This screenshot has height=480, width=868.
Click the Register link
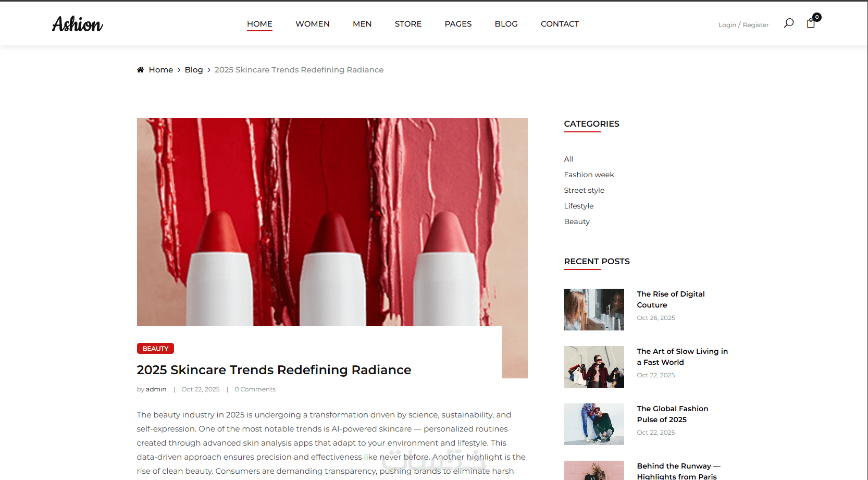point(755,25)
